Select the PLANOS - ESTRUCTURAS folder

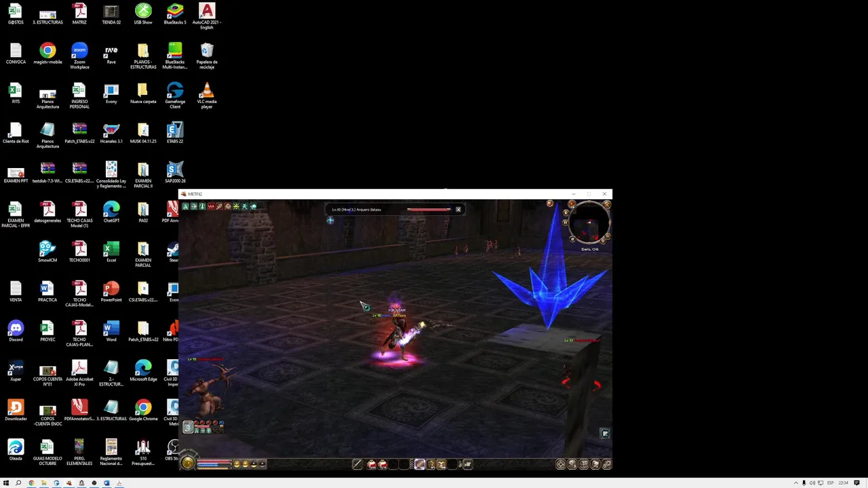143,56
